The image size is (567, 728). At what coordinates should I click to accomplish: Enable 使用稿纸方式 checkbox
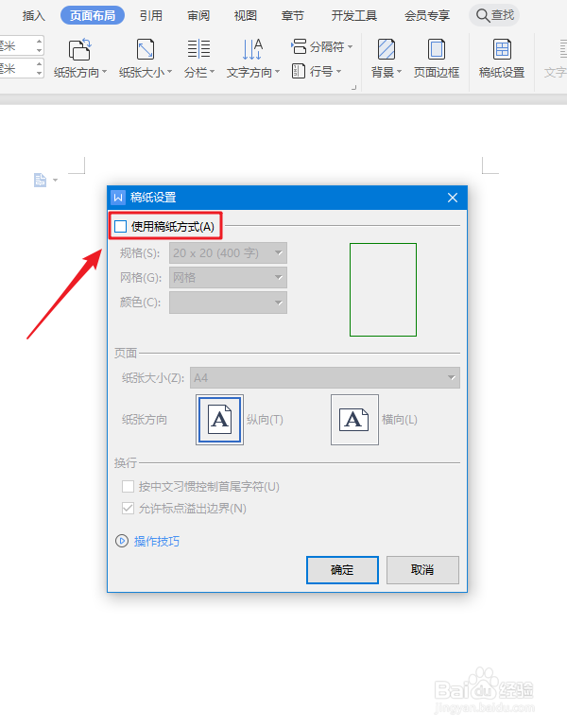[x=121, y=227]
